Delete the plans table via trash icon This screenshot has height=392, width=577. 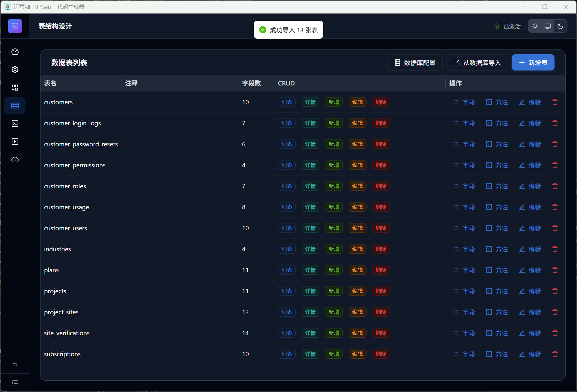pos(555,270)
